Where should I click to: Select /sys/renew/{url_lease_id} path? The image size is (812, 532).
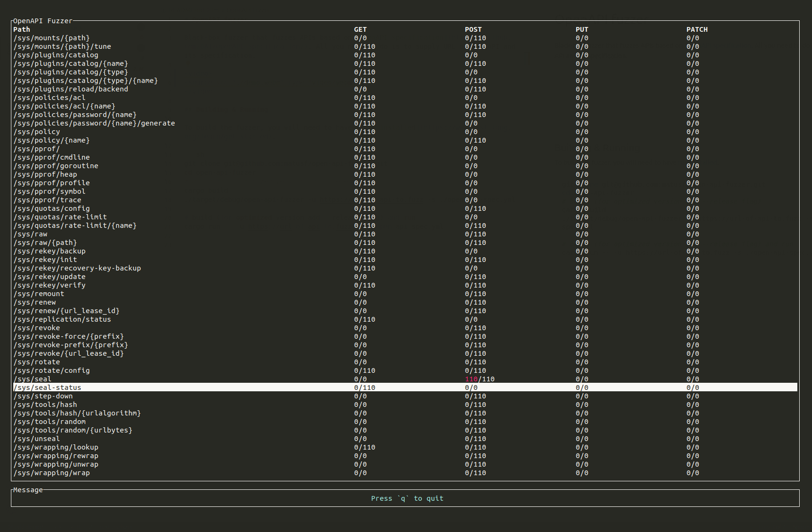click(66, 311)
